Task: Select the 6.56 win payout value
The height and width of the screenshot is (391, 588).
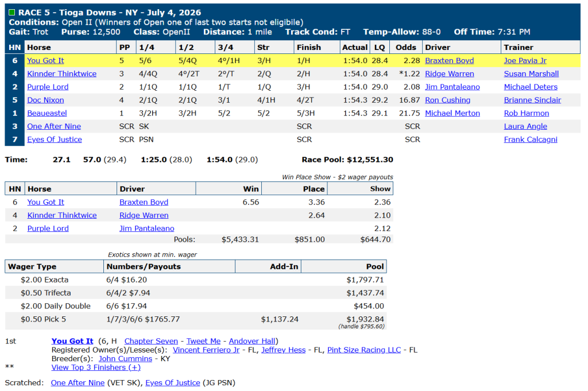Action: point(250,202)
